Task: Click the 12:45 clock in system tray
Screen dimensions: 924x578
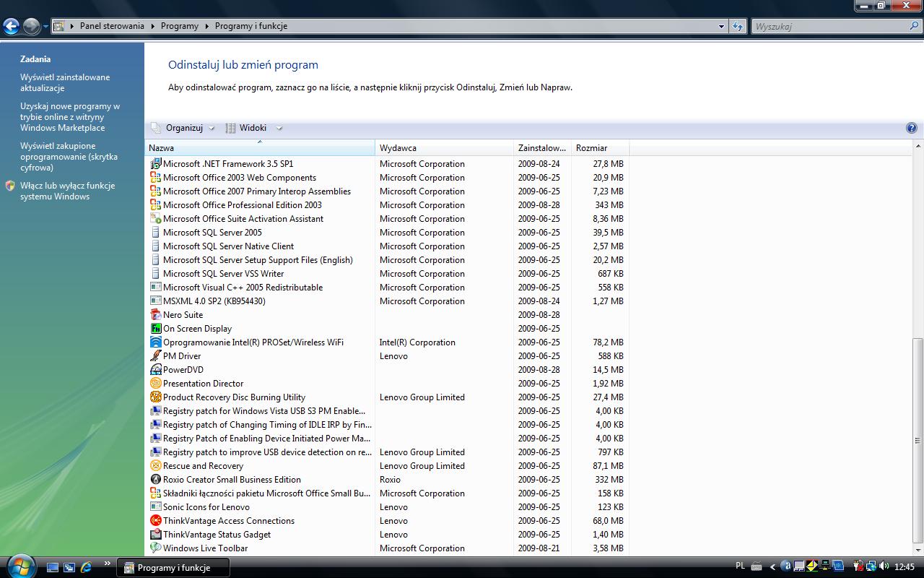Action: pos(904,567)
